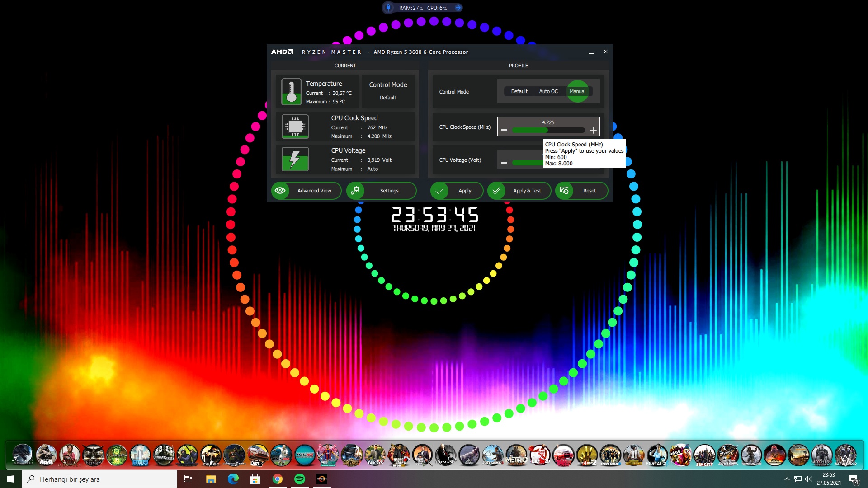Select the Manual control mode
Image resolution: width=868 pixels, height=488 pixels.
click(x=577, y=91)
